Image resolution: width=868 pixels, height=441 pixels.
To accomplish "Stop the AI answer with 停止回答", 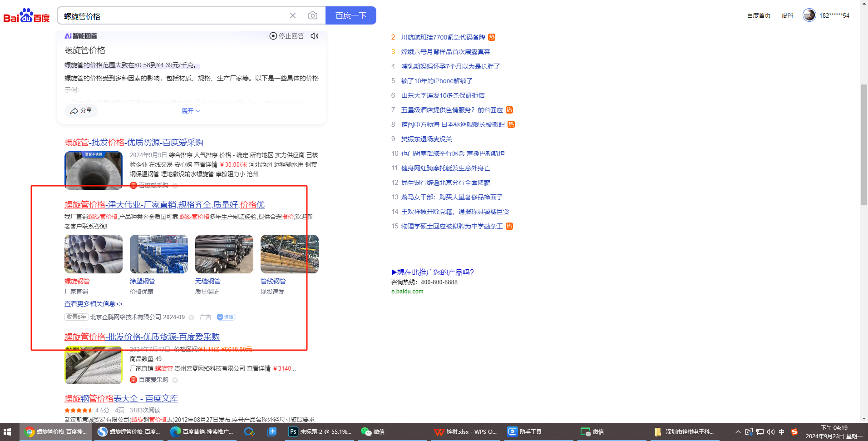I will [x=287, y=36].
